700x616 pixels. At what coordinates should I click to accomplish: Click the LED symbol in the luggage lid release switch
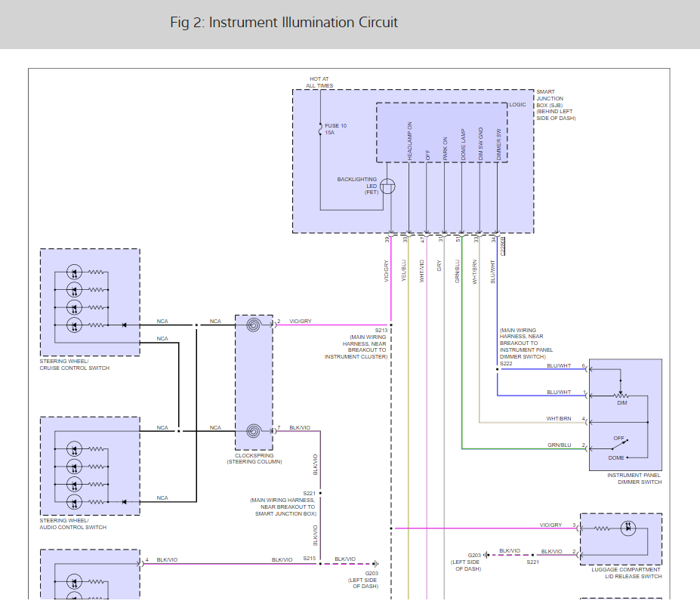click(628, 528)
